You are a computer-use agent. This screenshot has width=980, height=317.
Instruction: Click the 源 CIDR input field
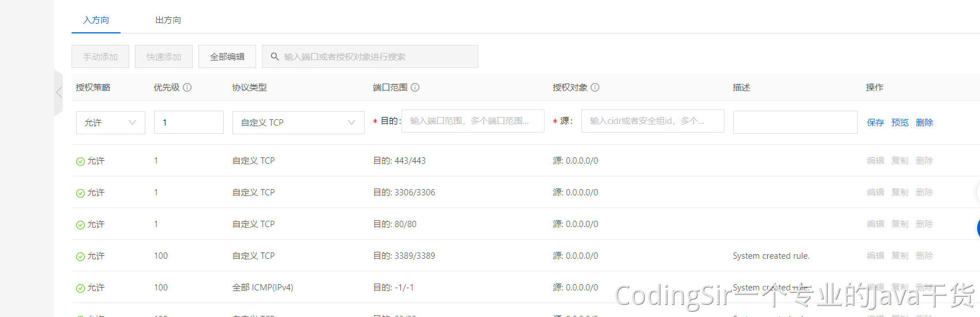click(653, 121)
